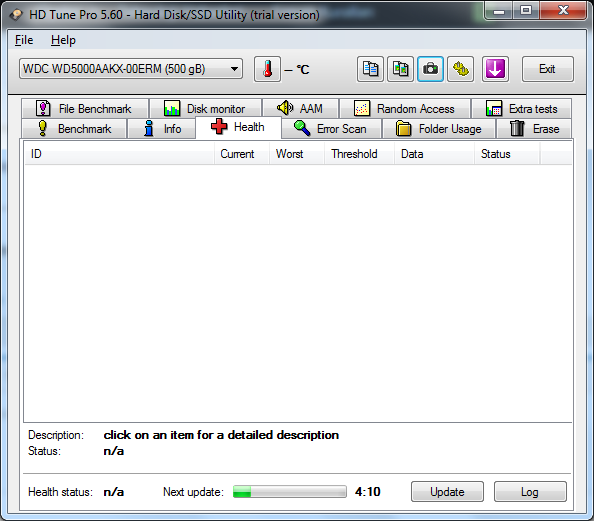Click the purple down-arrow minimize-to-tray icon
Viewport: 594px width, 521px height.
click(496, 69)
